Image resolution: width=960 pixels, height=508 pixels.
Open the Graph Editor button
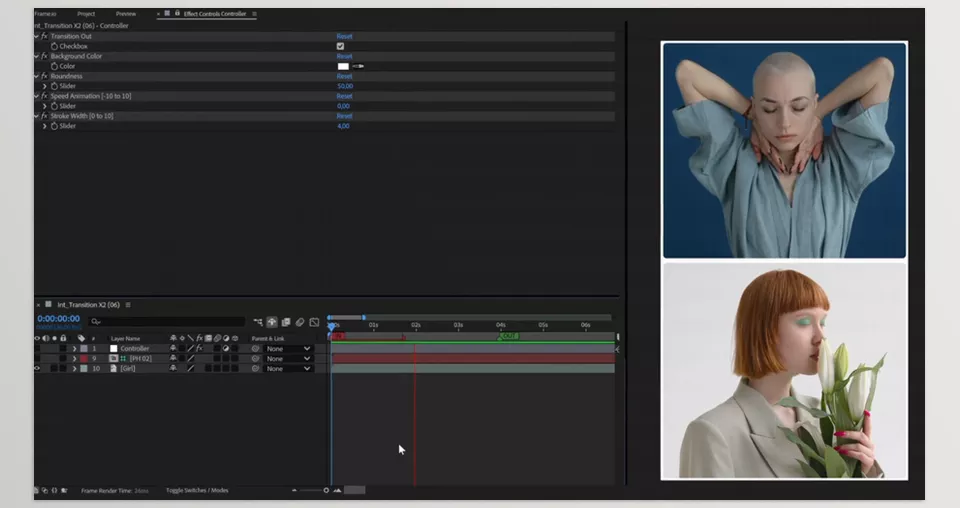[x=314, y=322]
